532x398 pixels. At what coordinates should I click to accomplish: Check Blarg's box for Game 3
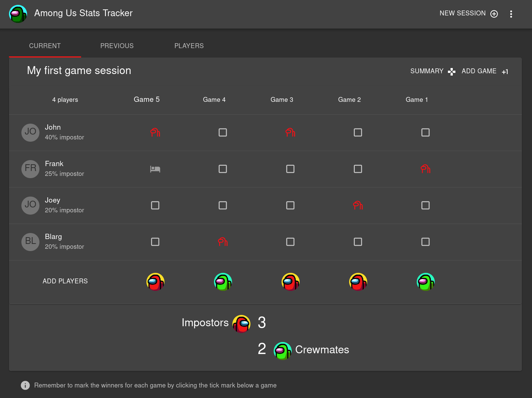coord(290,242)
